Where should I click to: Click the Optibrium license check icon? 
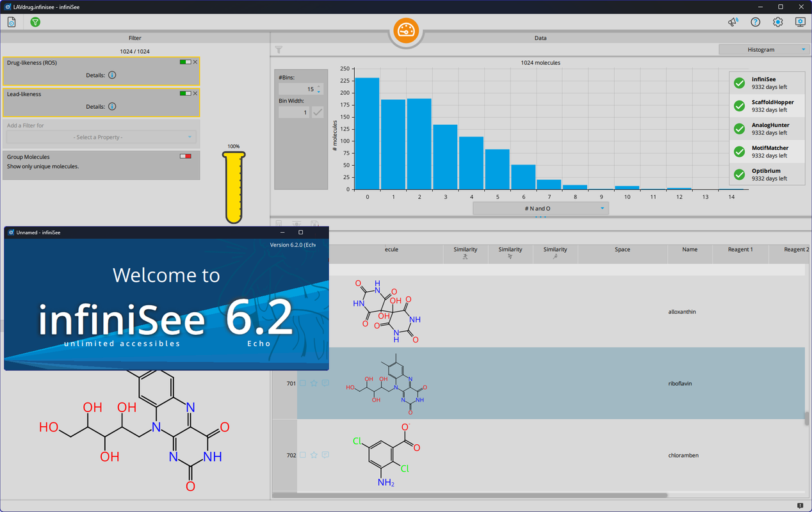(740, 175)
